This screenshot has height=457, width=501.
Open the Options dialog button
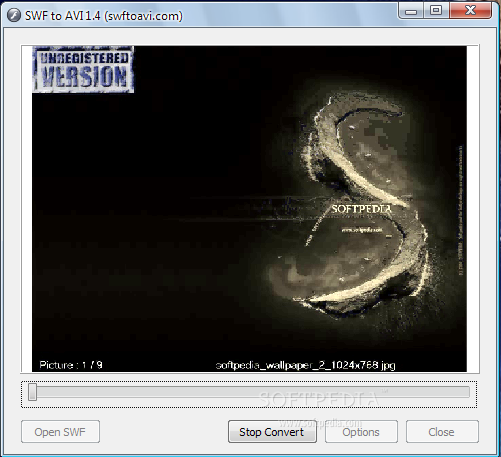(x=361, y=432)
